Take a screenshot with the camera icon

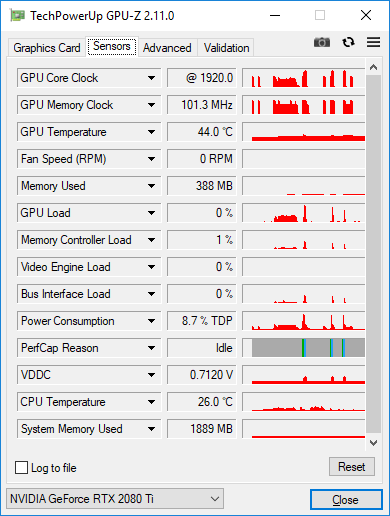tap(322, 42)
